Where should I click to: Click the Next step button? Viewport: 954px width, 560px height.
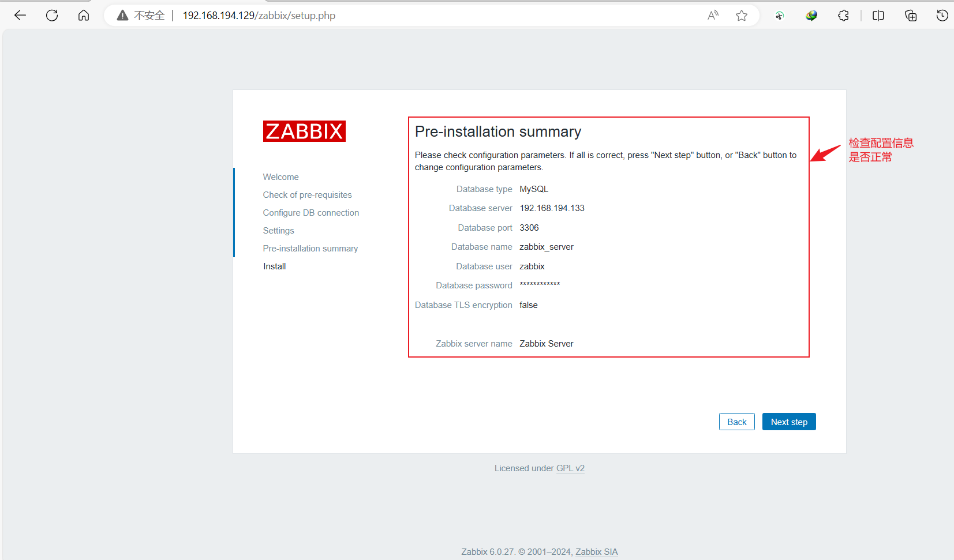pyautogui.click(x=789, y=422)
